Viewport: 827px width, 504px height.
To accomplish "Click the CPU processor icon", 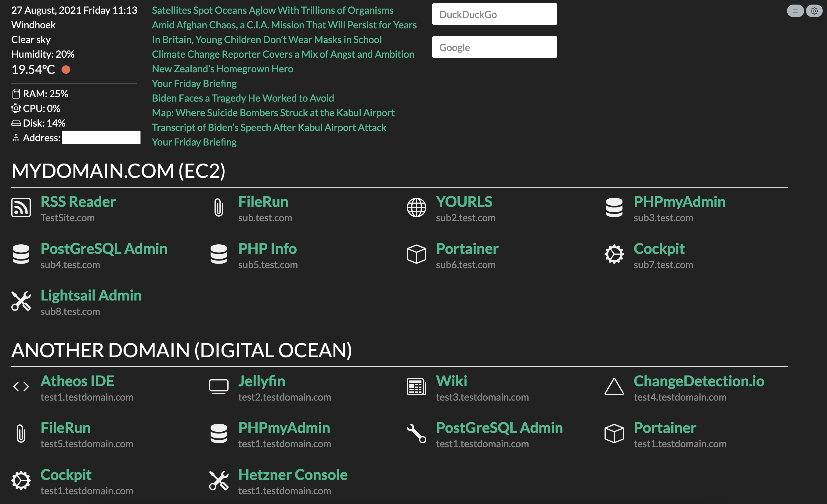I will coord(16,108).
